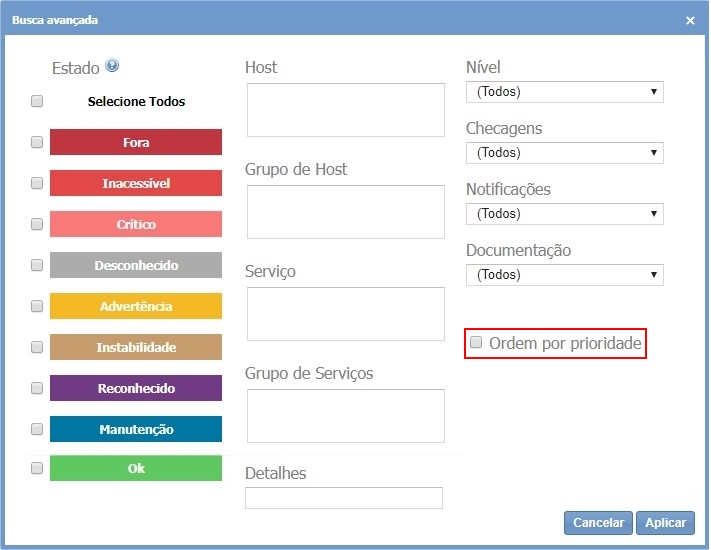Click the Cancelar button

(598, 523)
